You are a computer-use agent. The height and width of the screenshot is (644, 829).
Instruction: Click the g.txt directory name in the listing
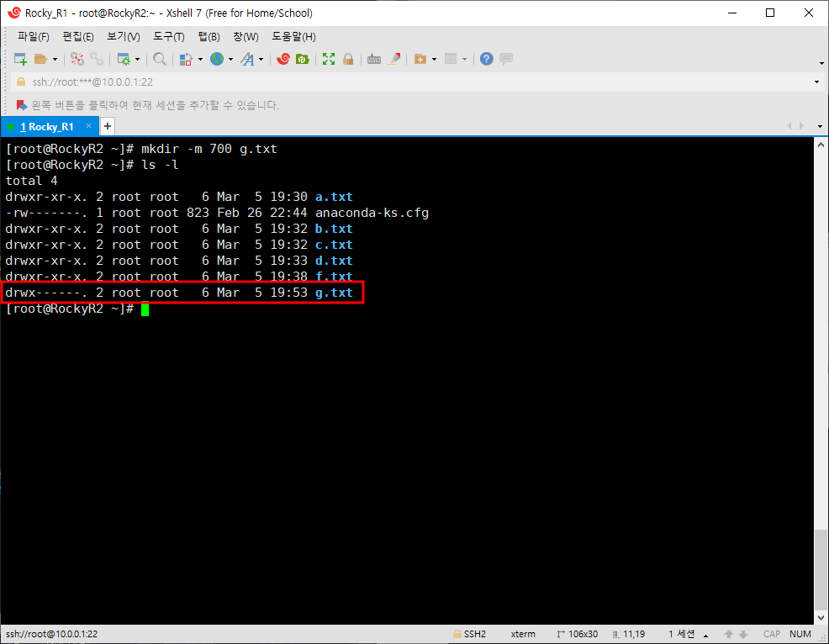tap(334, 293)
